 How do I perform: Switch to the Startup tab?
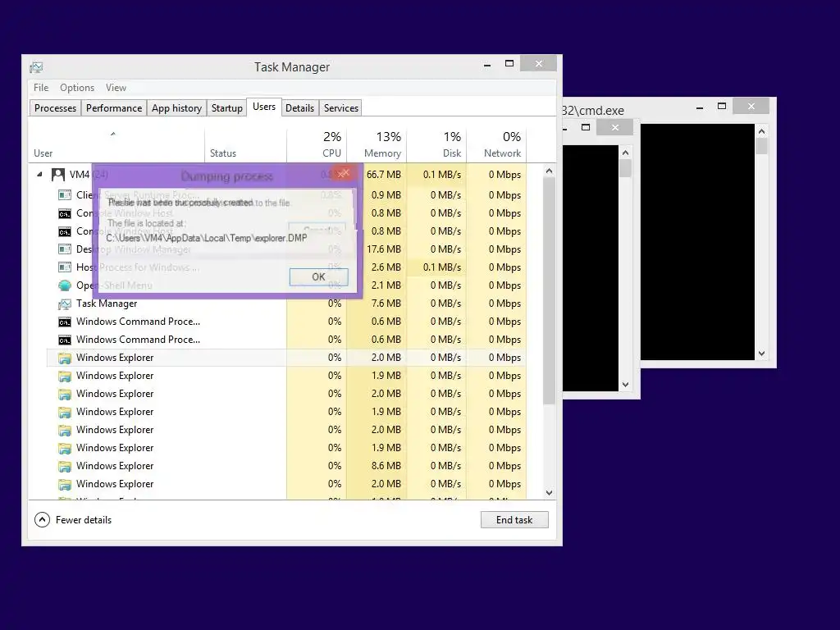[x=226, y=108]
